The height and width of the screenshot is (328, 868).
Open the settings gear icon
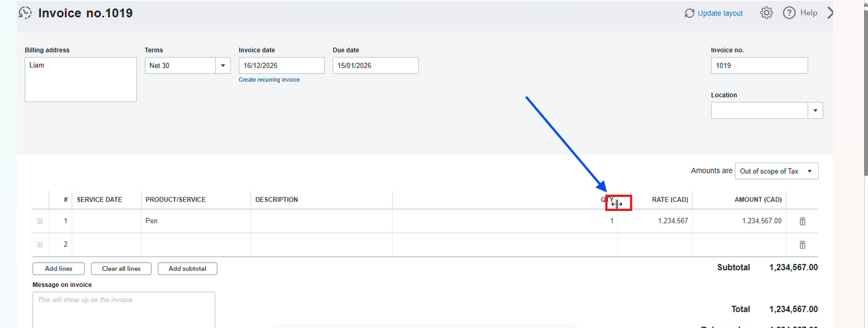766,13
